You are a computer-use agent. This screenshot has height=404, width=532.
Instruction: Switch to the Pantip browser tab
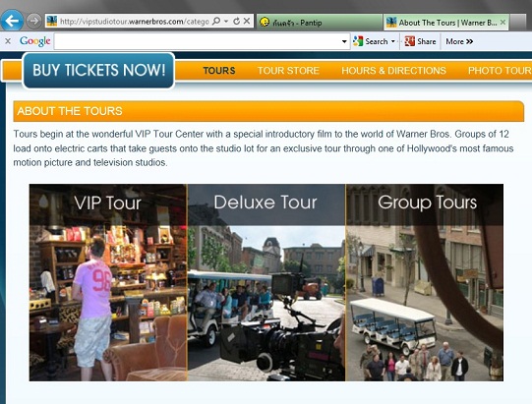click(320, 23)
